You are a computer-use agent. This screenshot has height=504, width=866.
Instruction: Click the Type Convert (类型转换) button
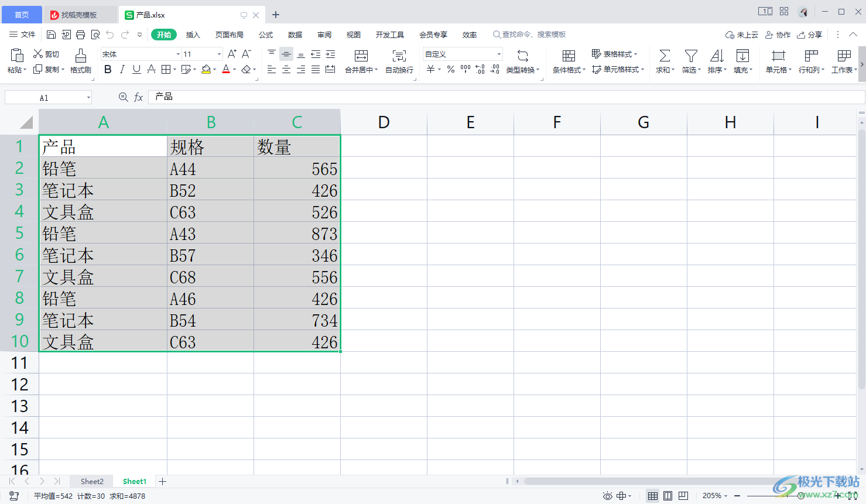pyautogui.click(x=523, y=61)
